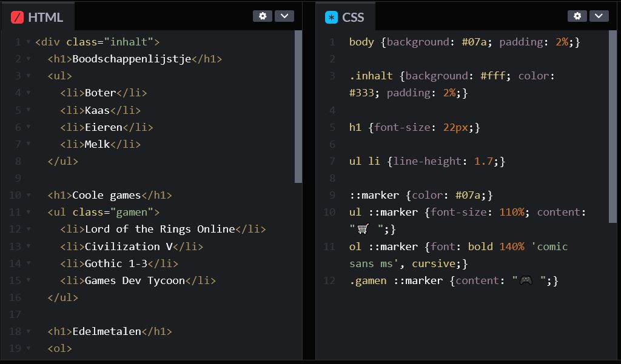Collapse the ul gamen fold arrow on line 11
This screenshot has height=364, width=621.
[x=29, y=211]
